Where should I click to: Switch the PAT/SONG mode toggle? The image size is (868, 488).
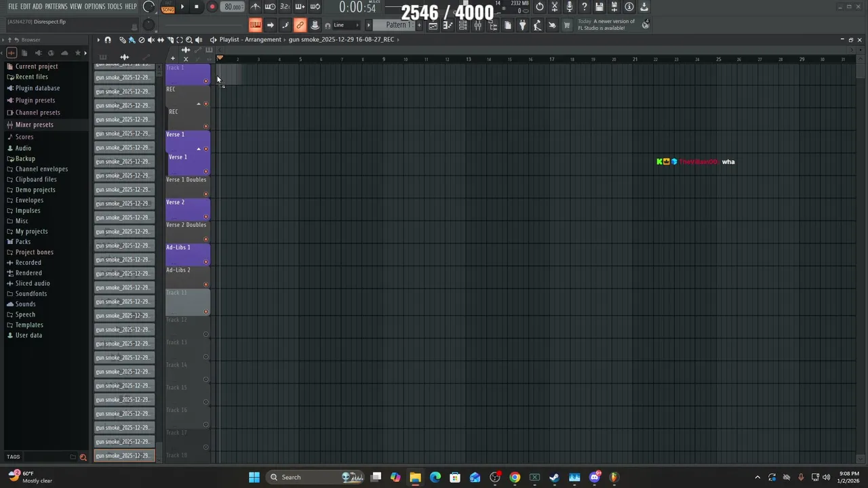(167, 7)
